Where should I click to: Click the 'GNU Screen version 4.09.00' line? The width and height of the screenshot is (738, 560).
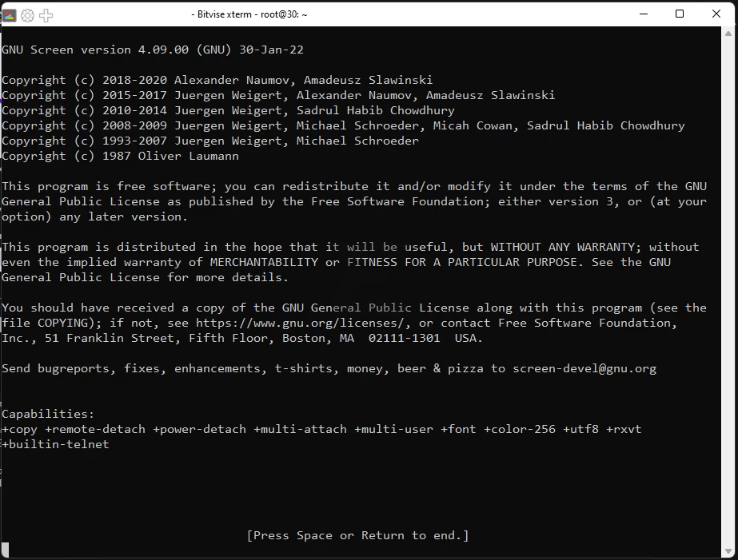point(153,50)
